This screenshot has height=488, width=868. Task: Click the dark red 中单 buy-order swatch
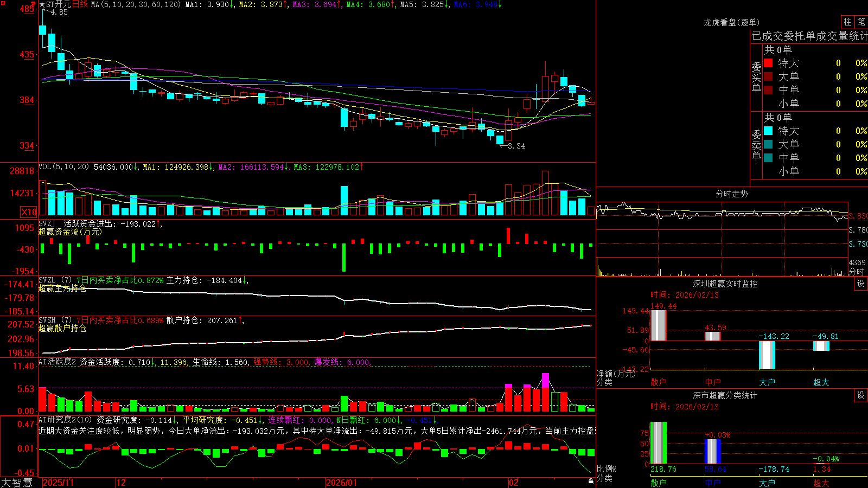768,89
